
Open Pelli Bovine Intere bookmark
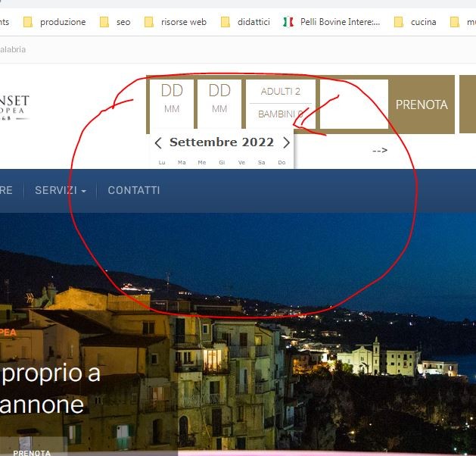tap(331, 22)
